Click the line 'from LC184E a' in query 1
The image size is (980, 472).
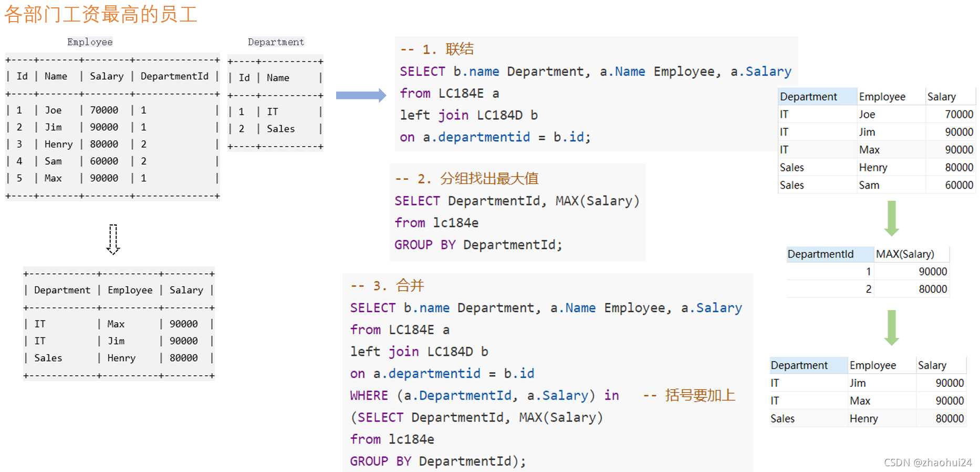pyautogui.click(x=450, y=94)
